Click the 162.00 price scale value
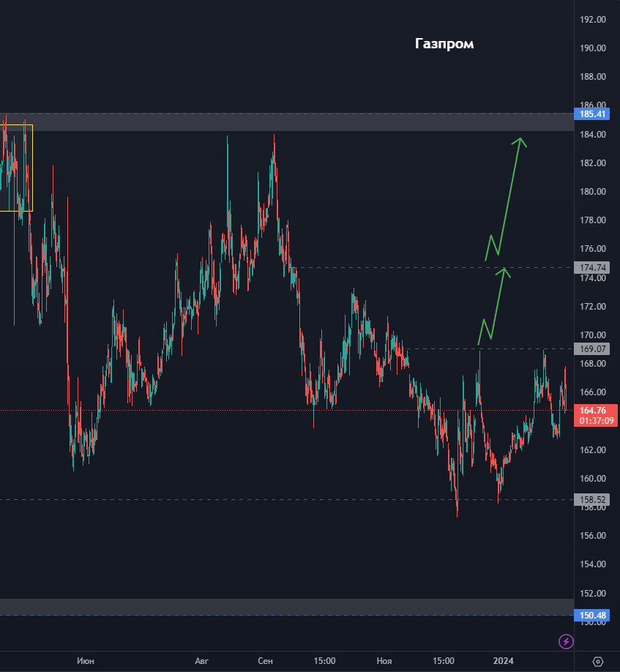The width and height of the screenshot is (620, 672). coord(593,449)
